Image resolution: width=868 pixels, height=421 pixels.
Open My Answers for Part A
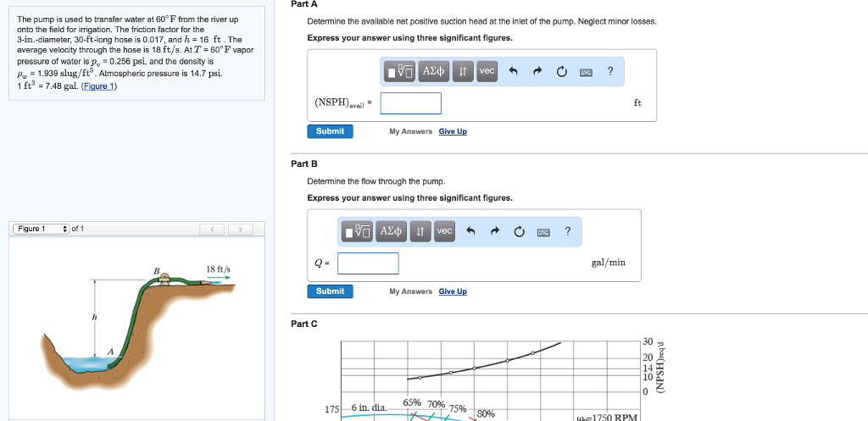click(x=410, y=131)
